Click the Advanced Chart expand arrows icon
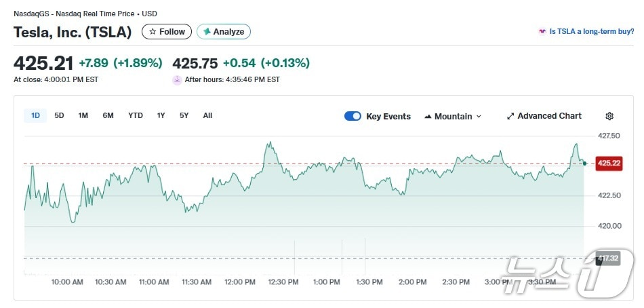The image size is (644, 308). [x=510, y=116]
